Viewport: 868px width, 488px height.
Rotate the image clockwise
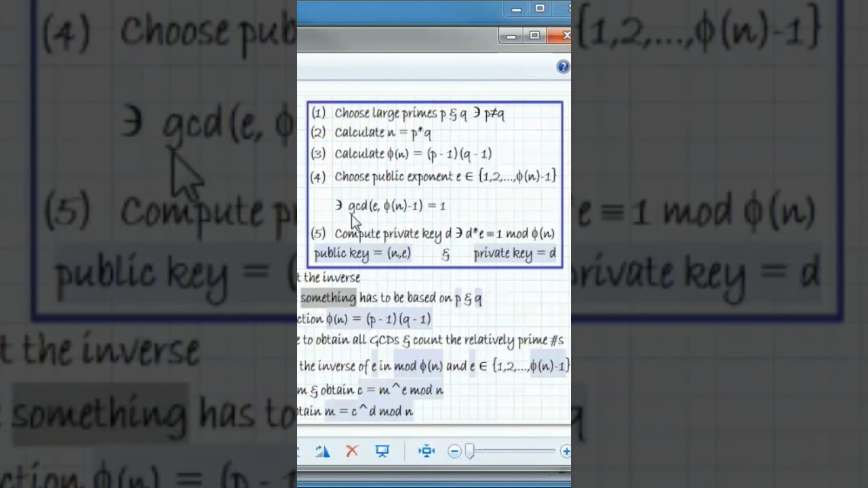322,451
